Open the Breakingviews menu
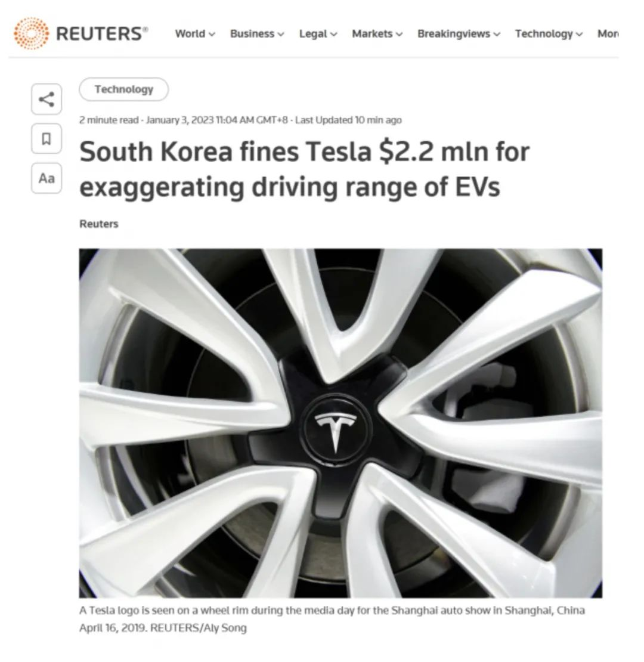Screen dimensions: 644x662 click(x=459, y=34)
